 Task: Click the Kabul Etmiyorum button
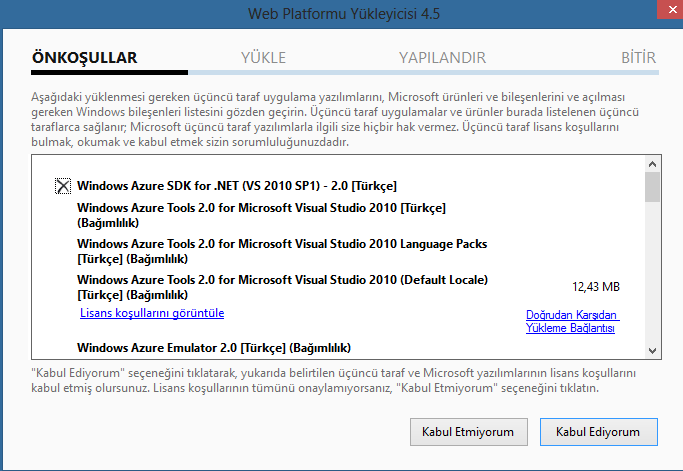click(x=468, y=432)
